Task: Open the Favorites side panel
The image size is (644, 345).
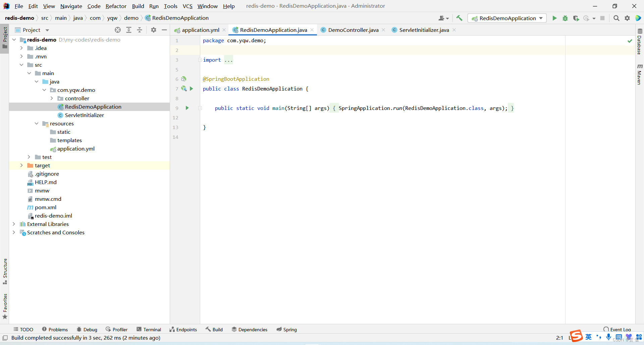Action: pyautogui.click(x=5, y=306)
